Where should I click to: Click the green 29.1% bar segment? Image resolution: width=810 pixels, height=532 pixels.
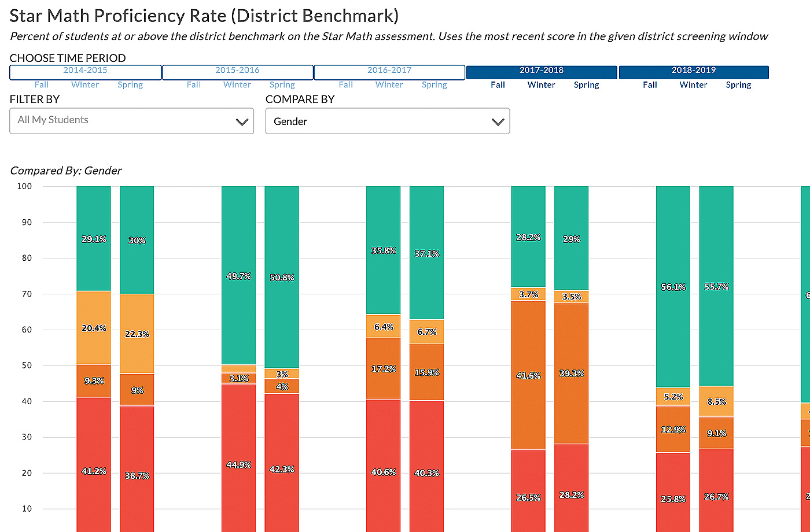94,238
